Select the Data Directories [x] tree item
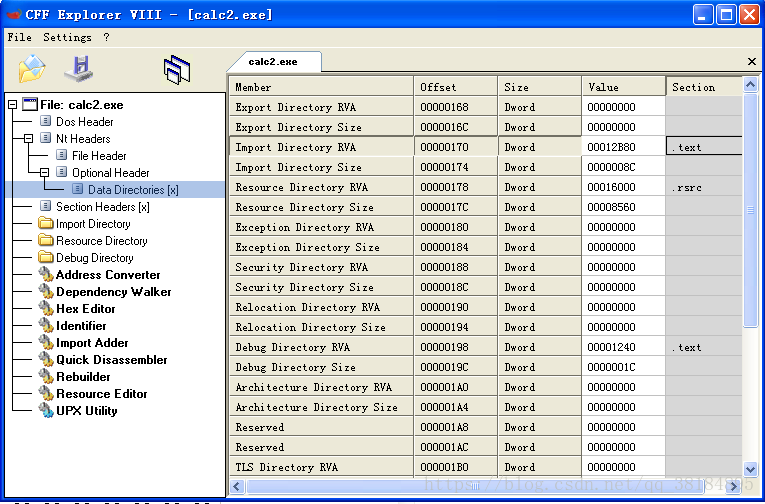This screenshot has height=504, width=765. [x=133, y=189]
